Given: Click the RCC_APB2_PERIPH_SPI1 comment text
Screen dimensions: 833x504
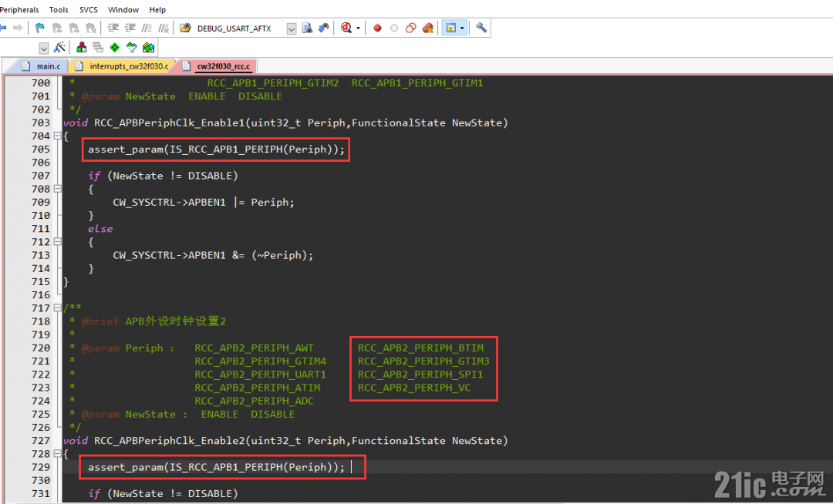Looking at the screenshot, I should [x=420, y=375].
